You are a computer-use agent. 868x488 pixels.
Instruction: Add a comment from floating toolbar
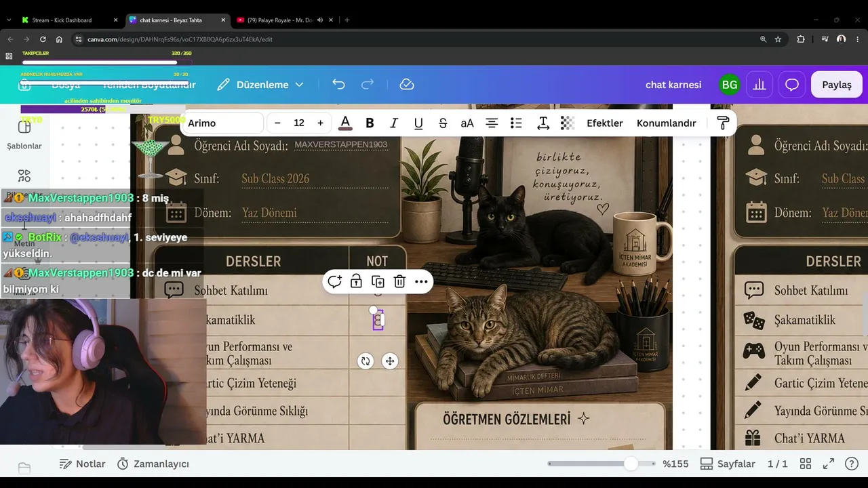click(335, 281)
